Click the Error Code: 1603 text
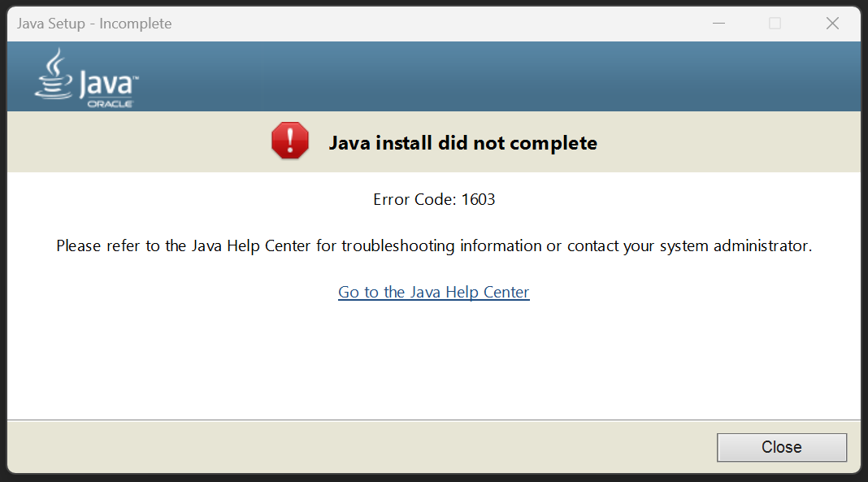This screenshot has width=868, height=482. 433,198
